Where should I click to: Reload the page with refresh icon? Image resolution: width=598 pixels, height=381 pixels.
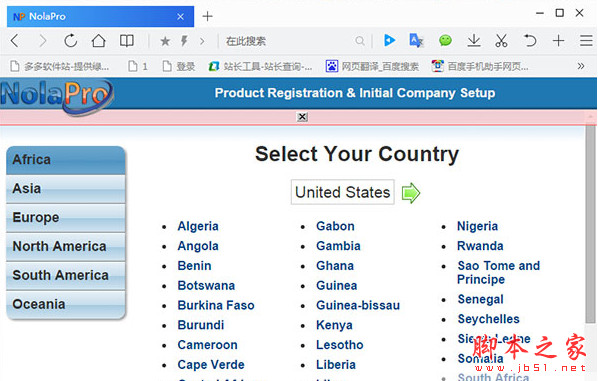[x=71, y=40]
